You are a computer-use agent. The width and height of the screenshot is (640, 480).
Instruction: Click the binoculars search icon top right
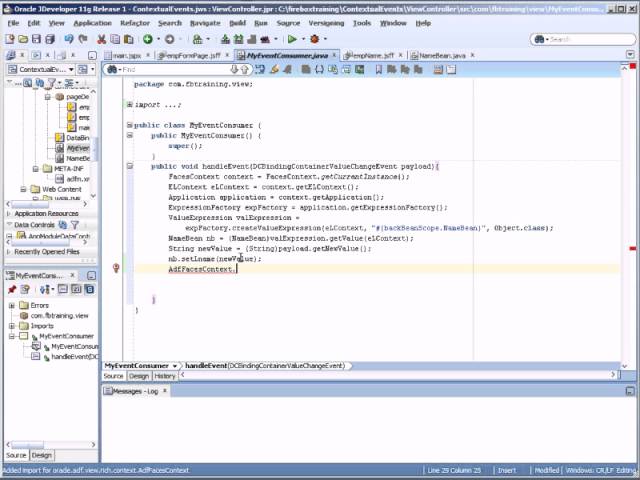[540, 39]
